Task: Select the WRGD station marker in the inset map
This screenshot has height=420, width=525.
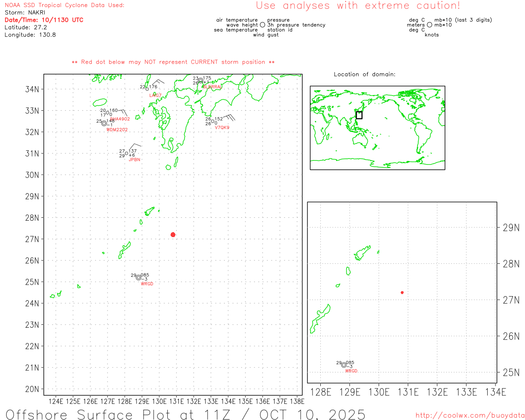Action: 344,365
